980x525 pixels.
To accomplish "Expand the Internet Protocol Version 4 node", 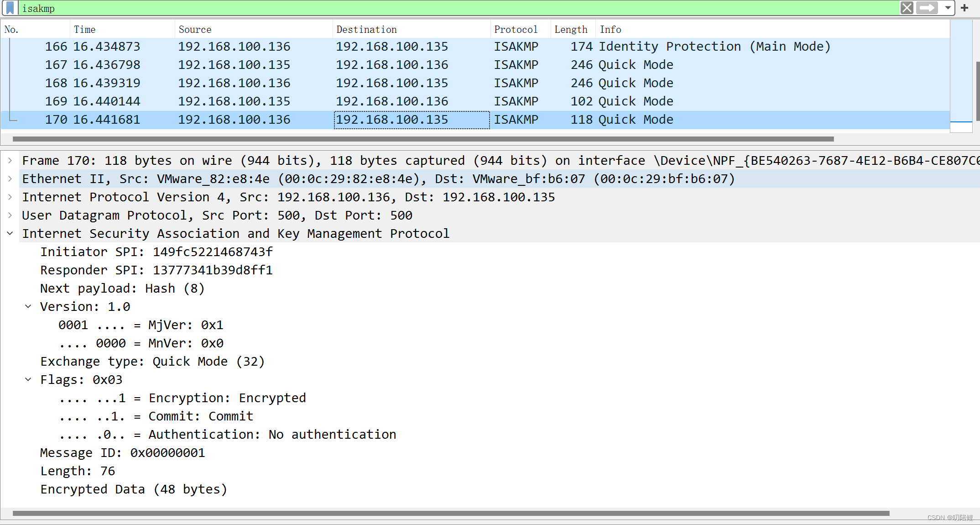I will [10, 197].
